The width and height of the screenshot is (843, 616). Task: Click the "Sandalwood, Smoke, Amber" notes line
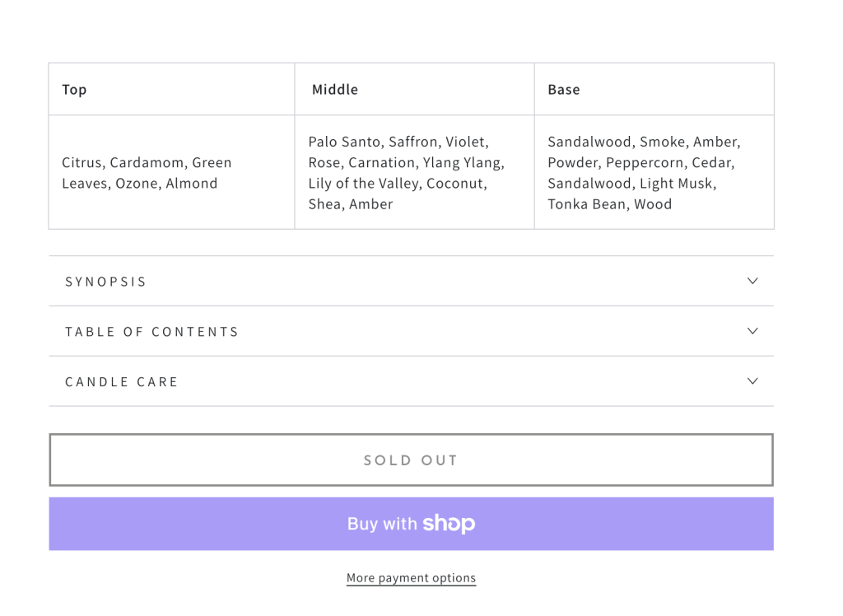click(644, 142)
